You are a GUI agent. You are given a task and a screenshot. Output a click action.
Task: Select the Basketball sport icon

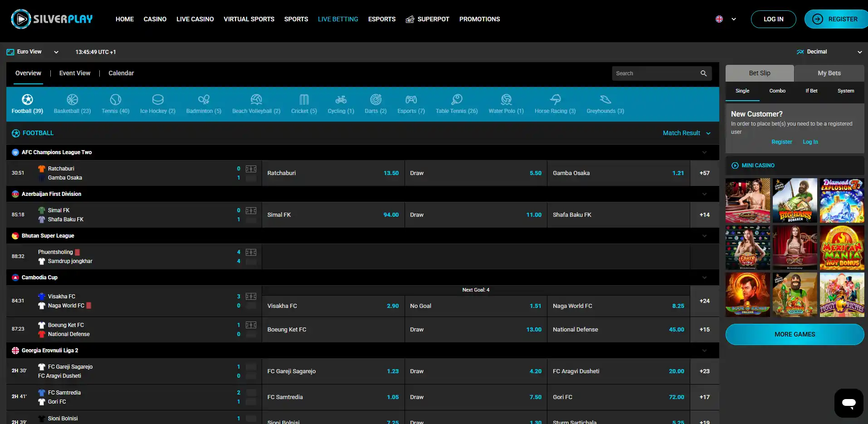pos(72,99)
